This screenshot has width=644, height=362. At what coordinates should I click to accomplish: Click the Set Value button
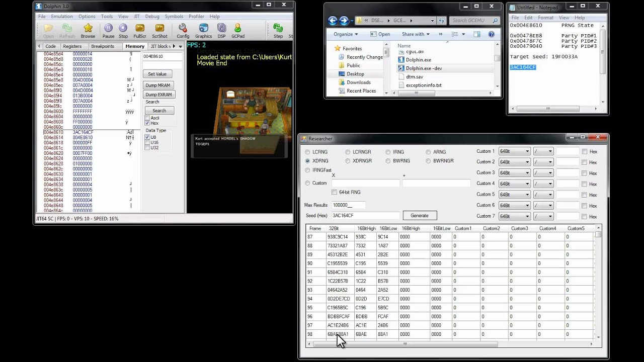[157, 74]
